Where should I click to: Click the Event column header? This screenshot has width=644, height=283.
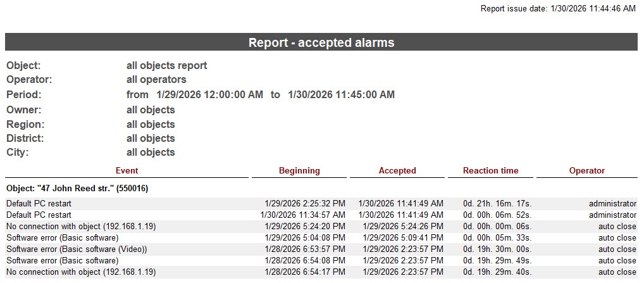pyautogui.click(x=127, y=170)
